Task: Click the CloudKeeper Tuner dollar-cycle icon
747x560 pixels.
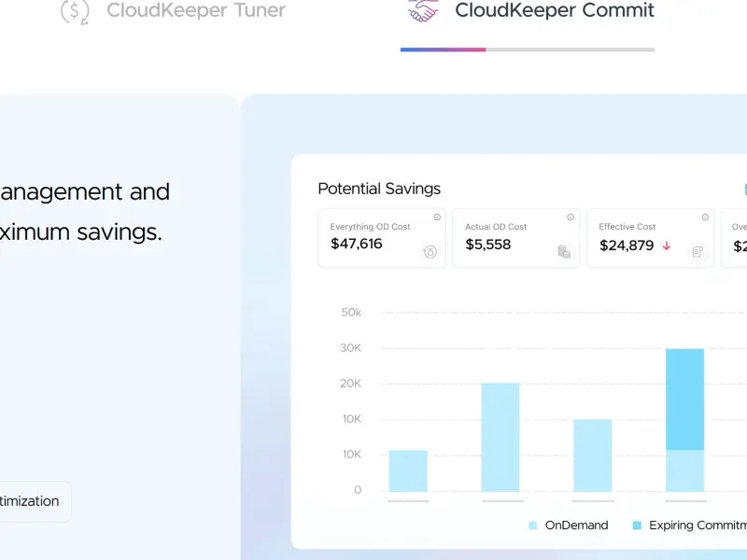Action: click(x=75, y=11)
